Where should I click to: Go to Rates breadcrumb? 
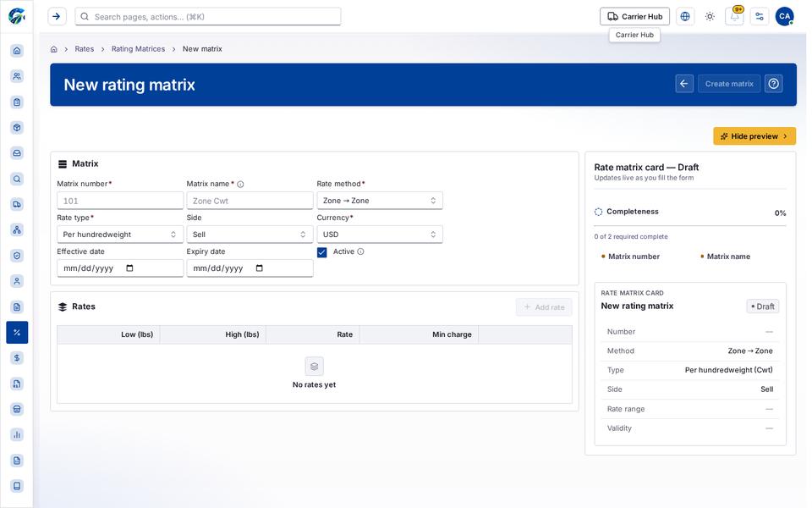pos(85,49)
